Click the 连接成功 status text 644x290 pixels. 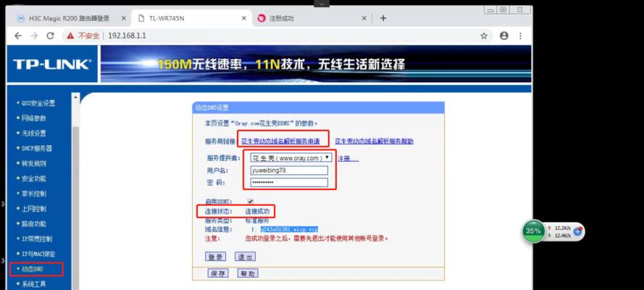point(257,212)
